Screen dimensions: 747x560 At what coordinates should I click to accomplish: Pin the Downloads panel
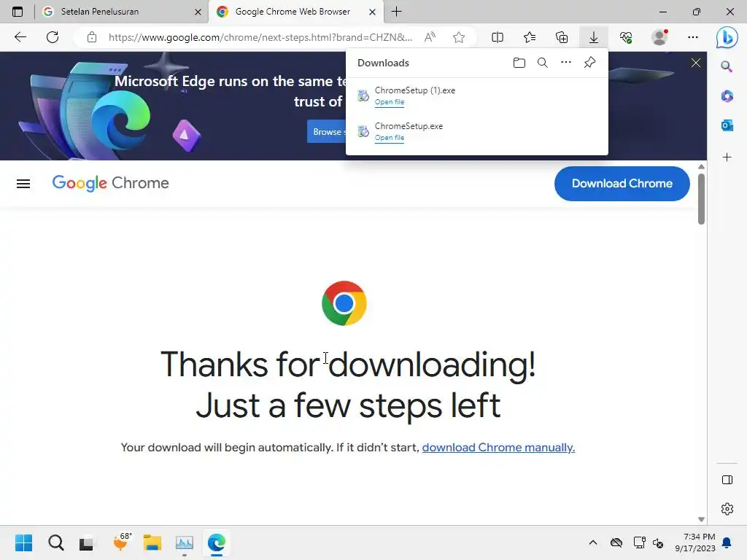tap(589, 63)
